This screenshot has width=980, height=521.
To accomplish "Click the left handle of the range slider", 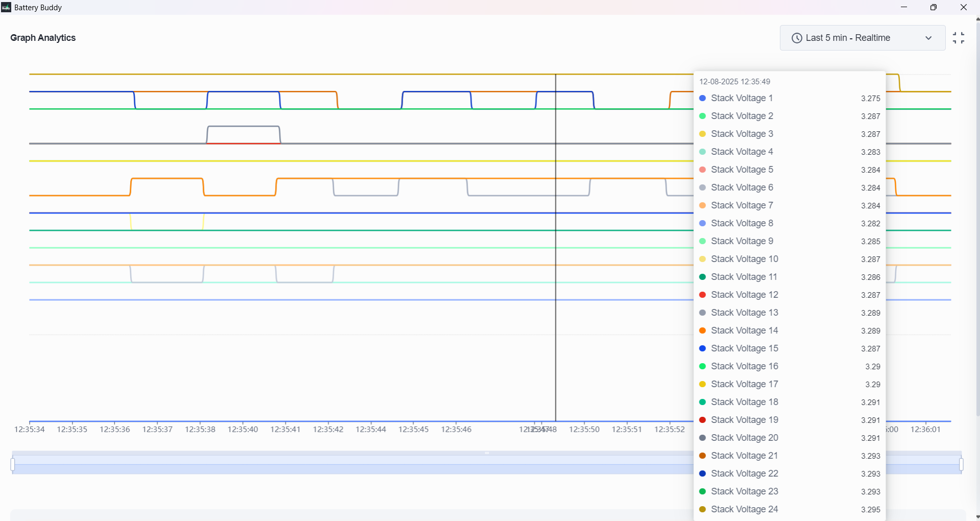I will [13, 464].
